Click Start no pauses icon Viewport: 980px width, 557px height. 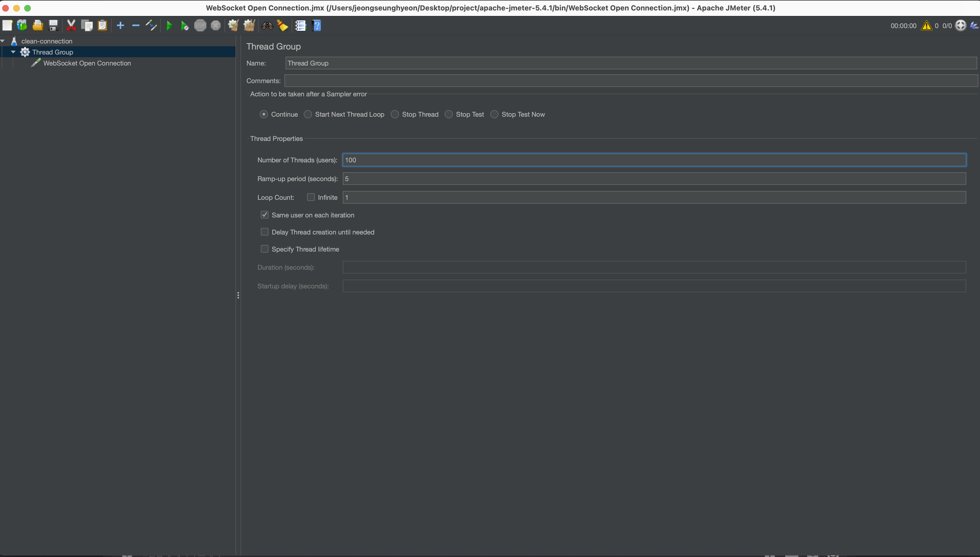(x=185, y=26)
